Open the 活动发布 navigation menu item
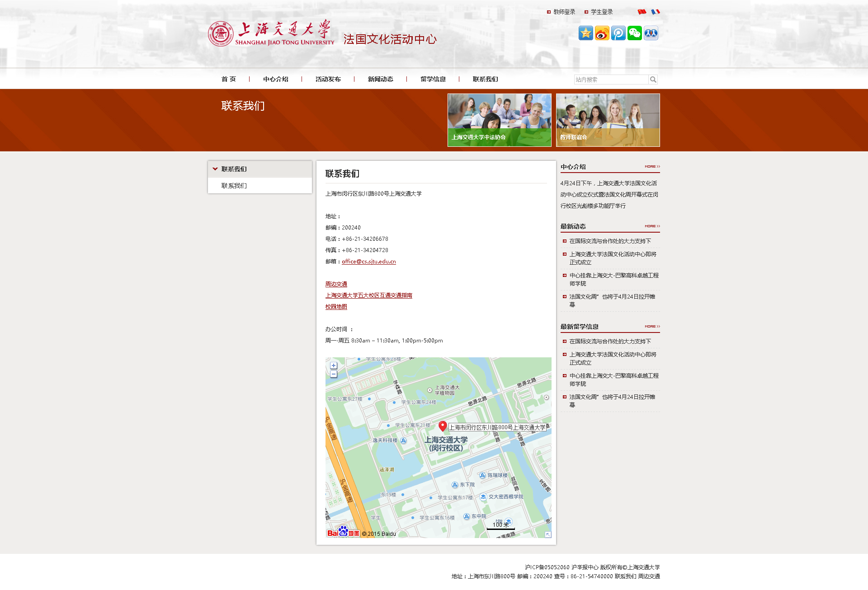This screenshot has height=590, width=868. 328,79
